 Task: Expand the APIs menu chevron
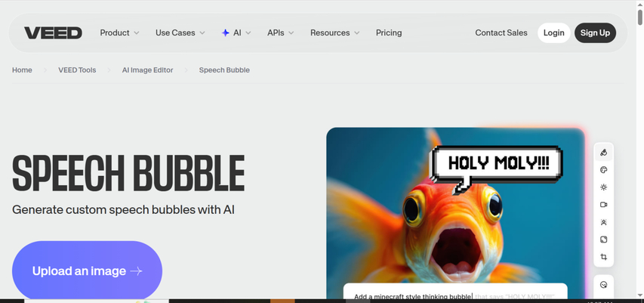point(291,33)
